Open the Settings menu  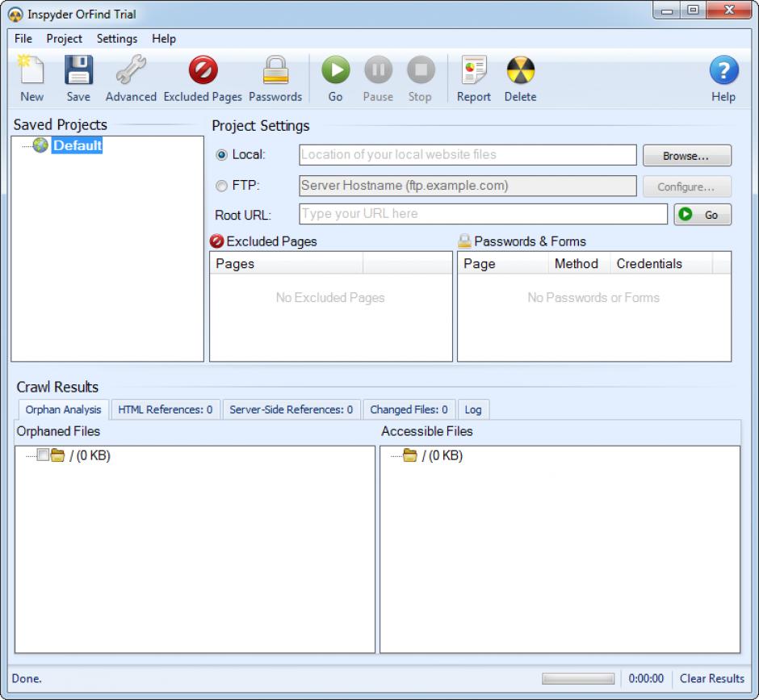click(117, 39)
